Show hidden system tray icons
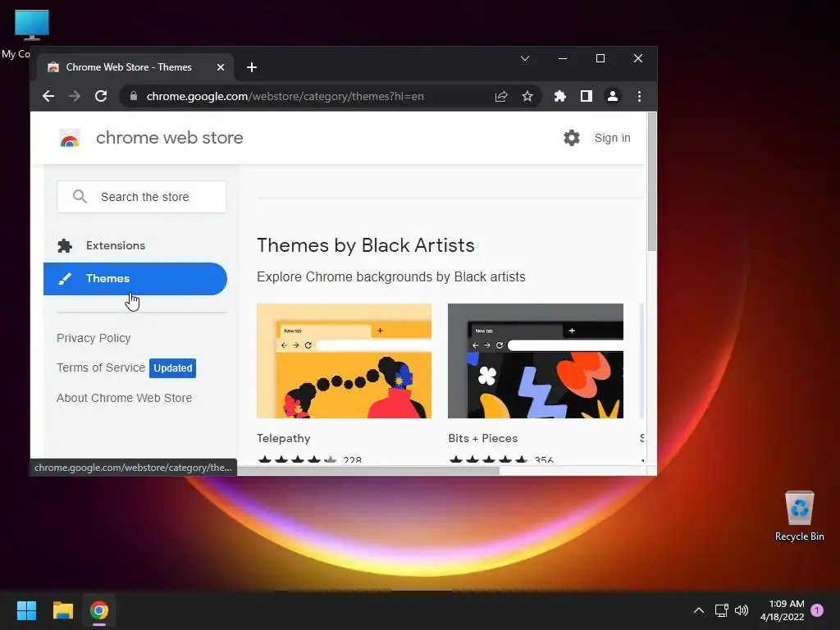 [x=699, y=610]
